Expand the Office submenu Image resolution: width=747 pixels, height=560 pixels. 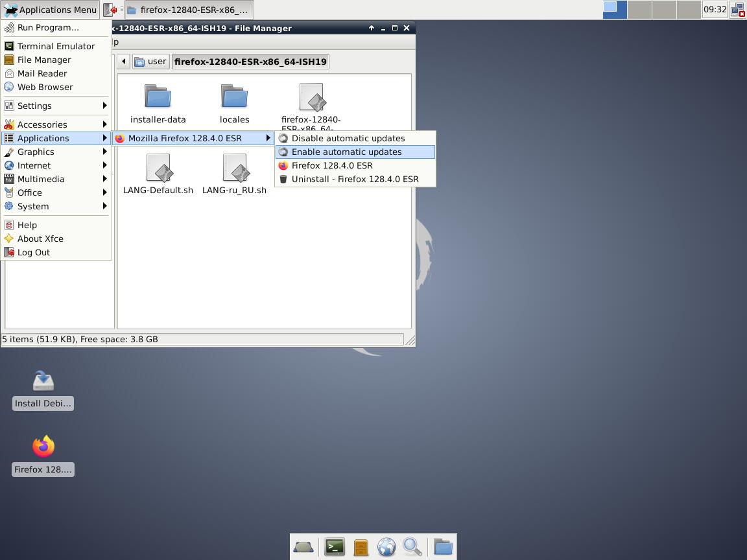[x=56, y=193]
